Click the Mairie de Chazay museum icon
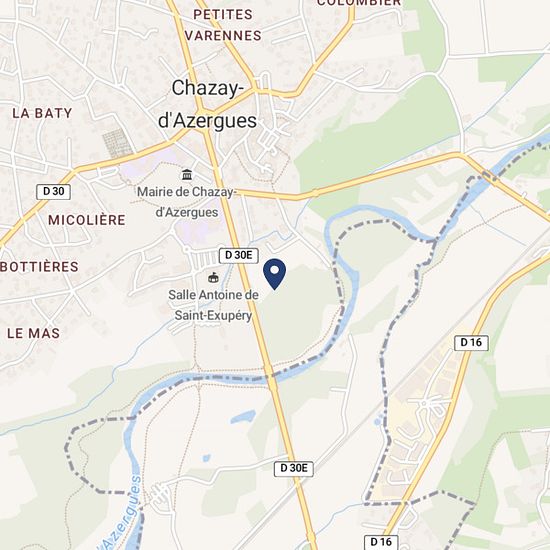 tap(187, 174)
